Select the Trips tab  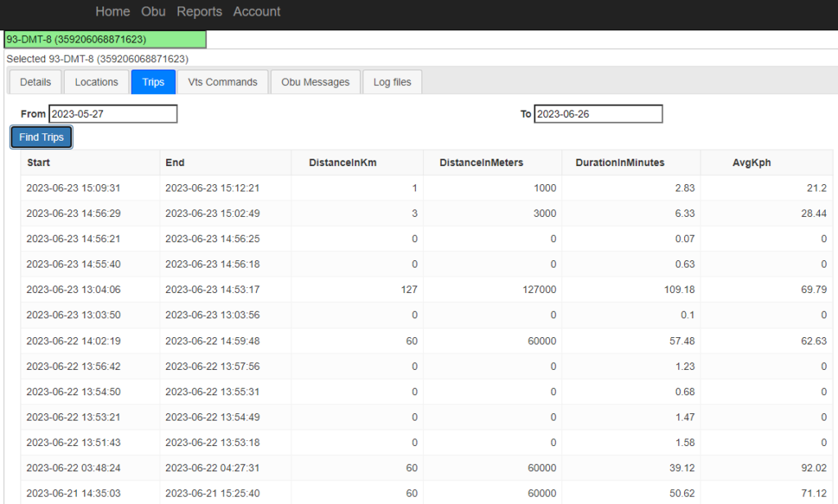click(x=153, y=82)
